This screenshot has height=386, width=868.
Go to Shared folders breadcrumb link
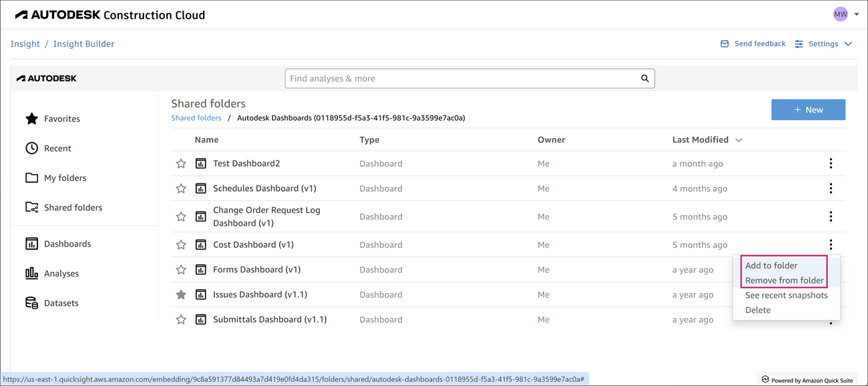(196, 118)
